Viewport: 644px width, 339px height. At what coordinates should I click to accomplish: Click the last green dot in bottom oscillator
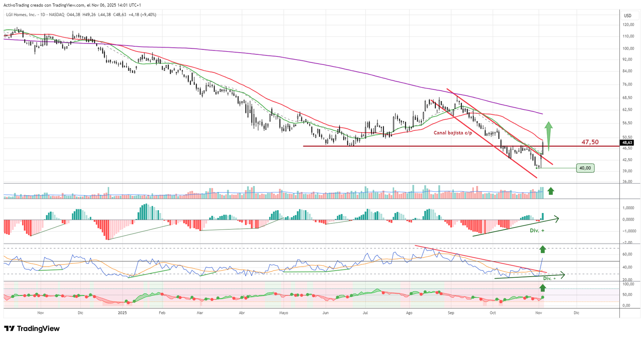[x=543, y=297]
